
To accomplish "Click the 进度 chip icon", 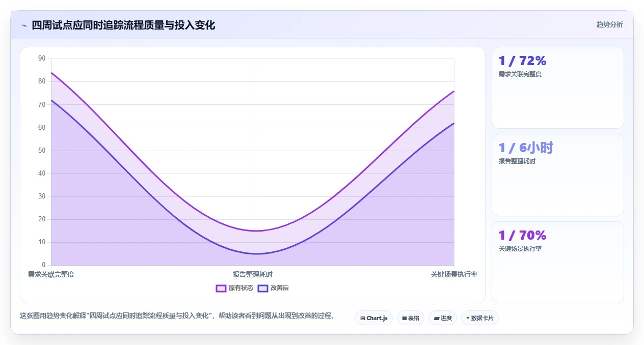I will pyautogui.click(x=436, y=318).
